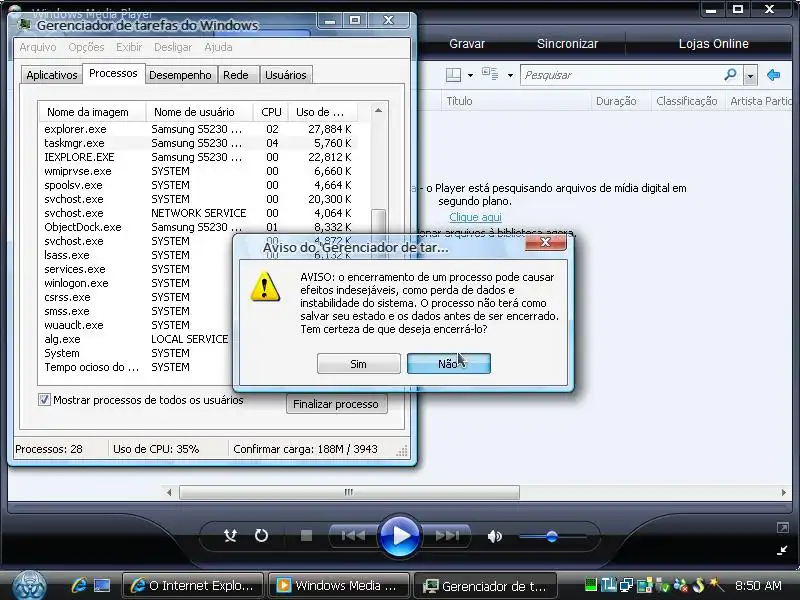Mute the Media Player volume
Image resolution: width=800 pixels, height=600 pixels.
point(494,536)
